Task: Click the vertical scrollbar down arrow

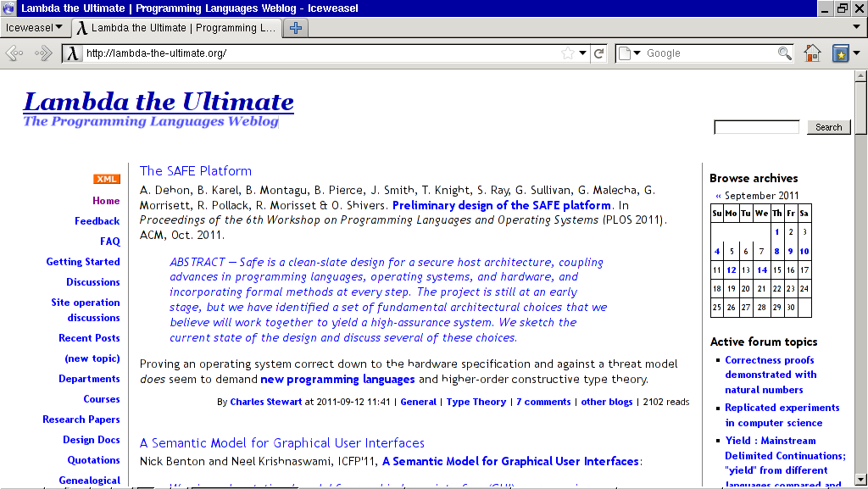Action: pos(860,480)
